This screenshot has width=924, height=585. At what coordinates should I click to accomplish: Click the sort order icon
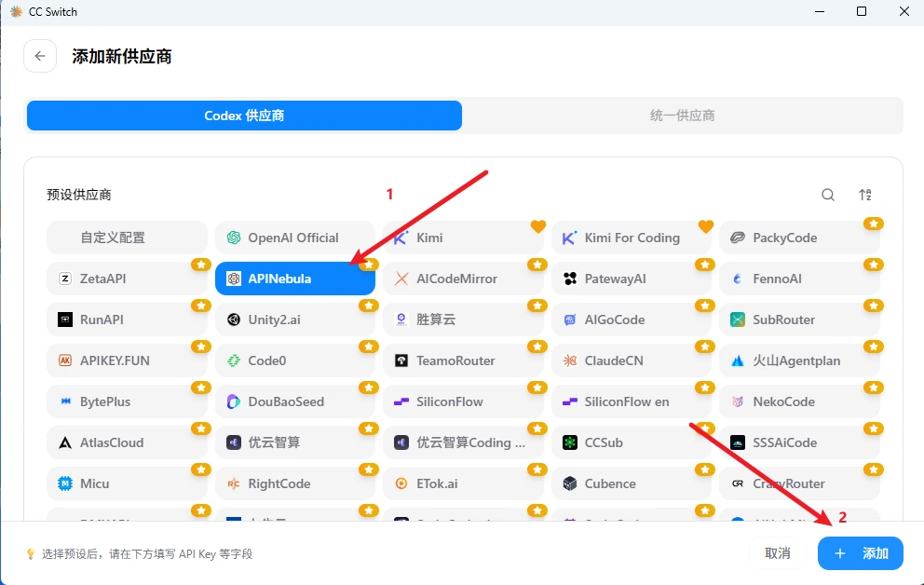click(865, 195)
